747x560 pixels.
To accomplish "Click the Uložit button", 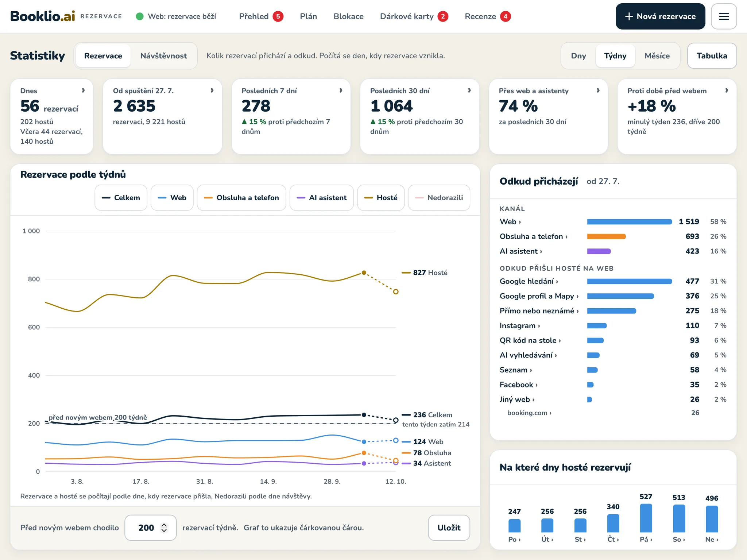I will 449,528.
